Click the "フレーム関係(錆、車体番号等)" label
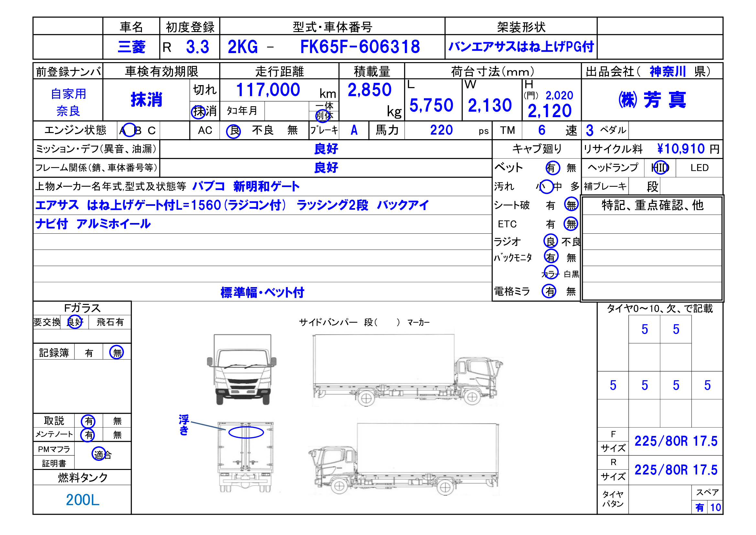756x535 pixels. click(x=96, y=168)
